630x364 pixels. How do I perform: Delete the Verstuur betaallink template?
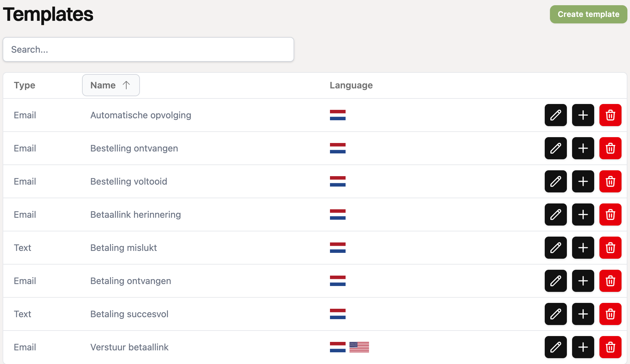(x=610, y=347)
